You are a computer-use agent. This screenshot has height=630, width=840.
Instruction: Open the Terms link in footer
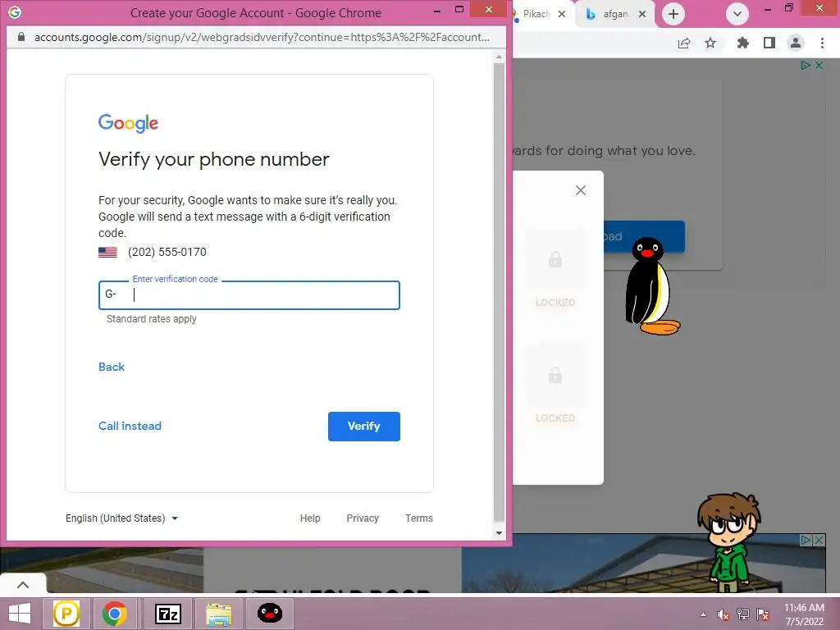[419, 518]
